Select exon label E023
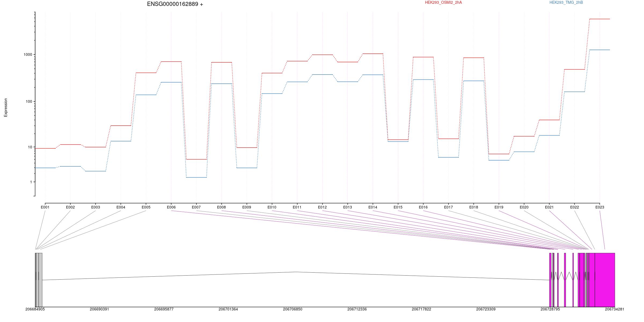This screenshot has width=644, height=322. coord(600,207)
